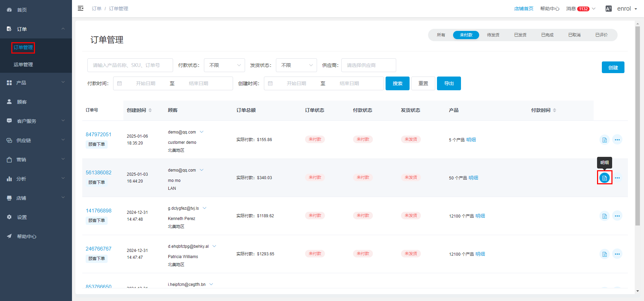This screenshot has width=644, height=301.
Task: Click the 付款时间 开始日期 field
Action: (146, 83)
